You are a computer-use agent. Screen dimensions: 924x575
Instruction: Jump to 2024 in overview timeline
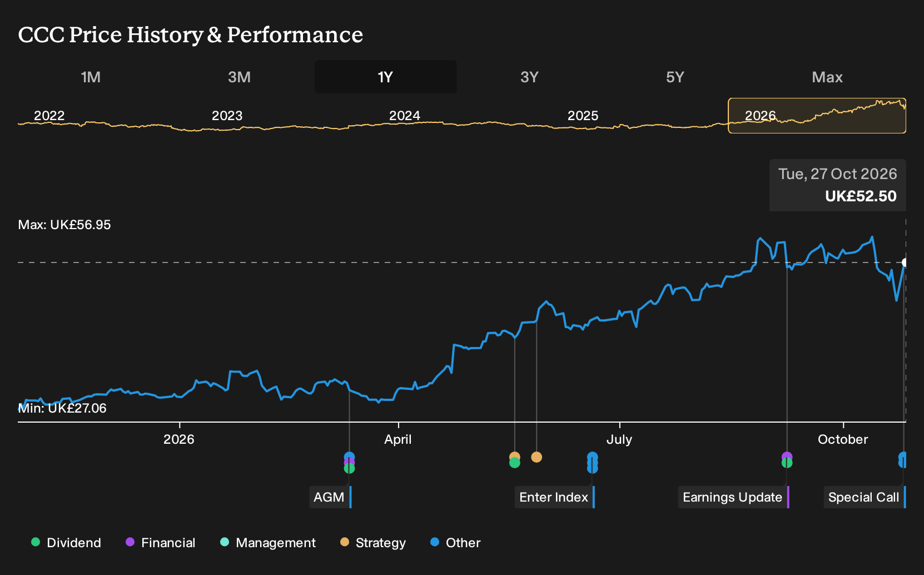[405, 116]
